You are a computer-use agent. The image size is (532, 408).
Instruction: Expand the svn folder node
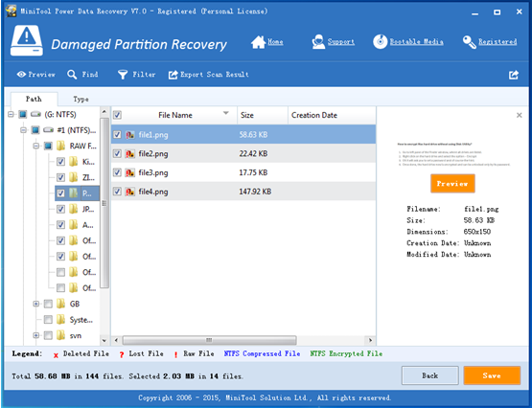[x=36, y=335]
